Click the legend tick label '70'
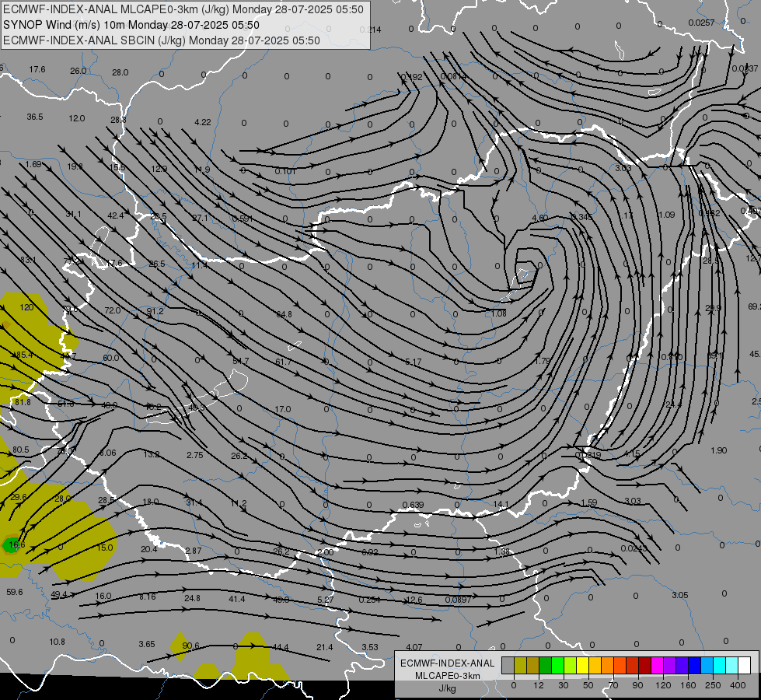 [613, 685]
